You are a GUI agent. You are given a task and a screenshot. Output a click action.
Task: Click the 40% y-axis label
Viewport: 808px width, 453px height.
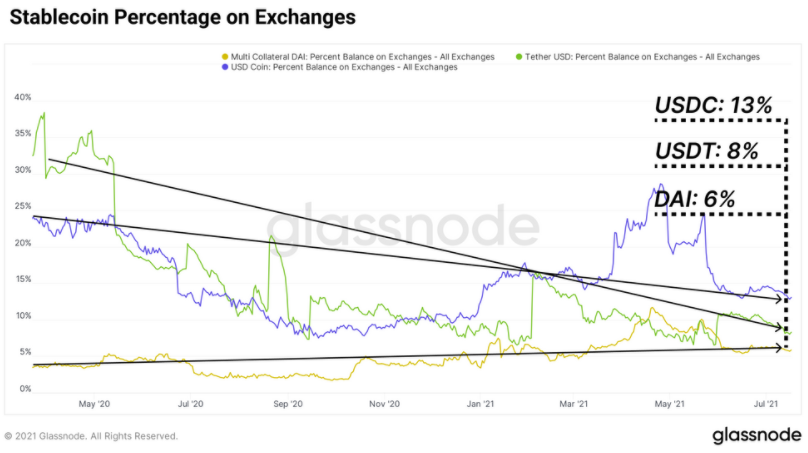tap(22, 97)
